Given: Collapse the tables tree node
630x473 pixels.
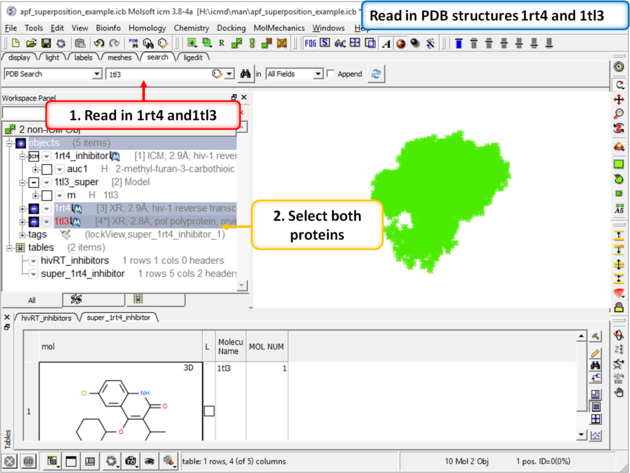Looking at the screenshot, I should (x=10, y=247).
